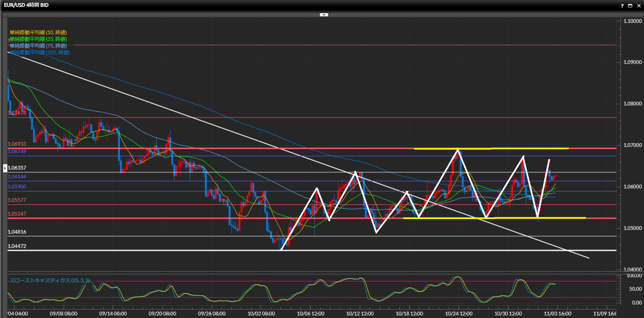The image size is (644, 318).
Task: Click the help question mark icon
Action: 622,6
